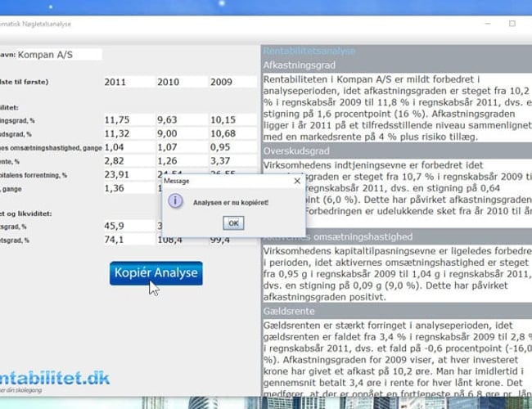Select the 2010 year field
Viewport: 532px width, 409px height.
[x=180, y=82]
